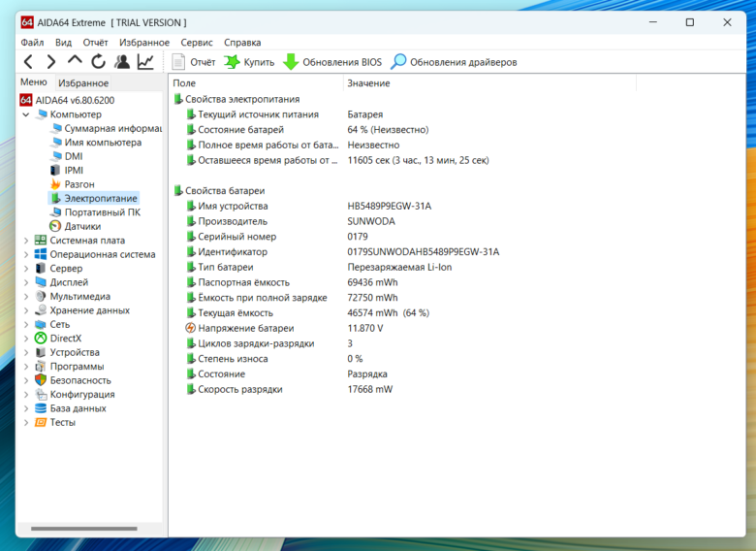
Task: Select Суммарная информация tree item
Action: coord(106,128)
